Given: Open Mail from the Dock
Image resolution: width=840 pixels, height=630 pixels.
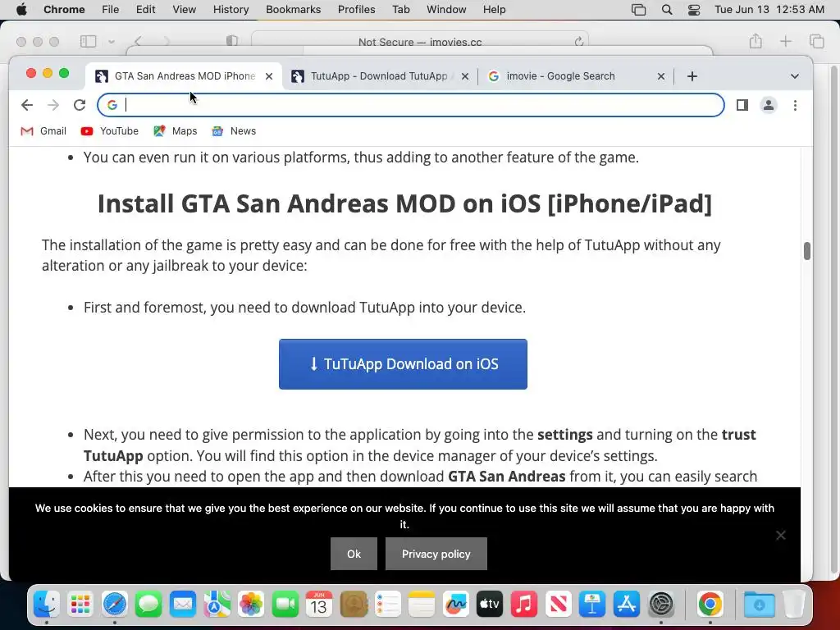Looking at the screenshot, I should click(x=183, y=605).
